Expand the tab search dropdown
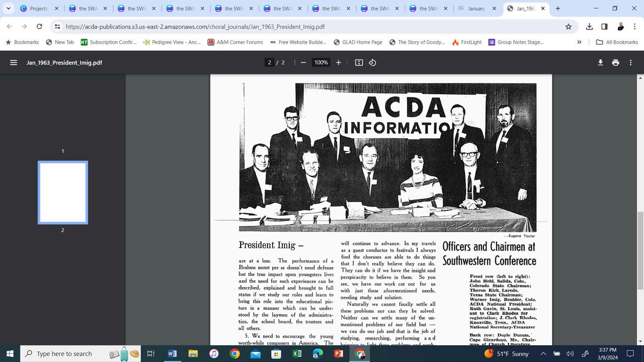 pos(8,9)
